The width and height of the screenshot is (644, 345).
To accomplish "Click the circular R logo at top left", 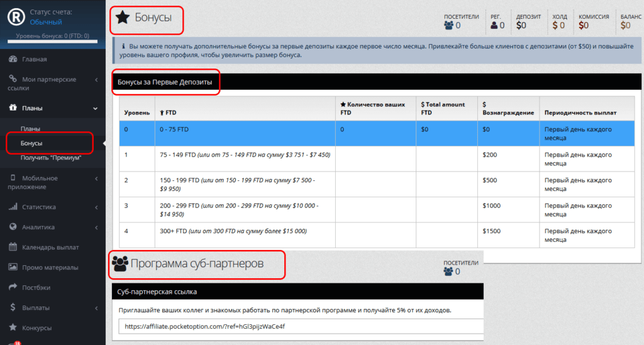I will tap(16, 18).
